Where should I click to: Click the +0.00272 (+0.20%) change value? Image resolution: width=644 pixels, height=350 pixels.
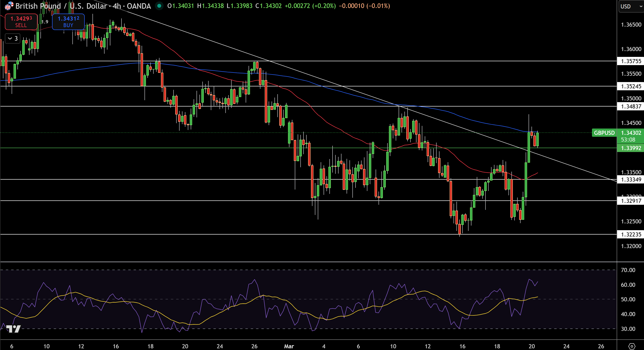tap(310, 6)
